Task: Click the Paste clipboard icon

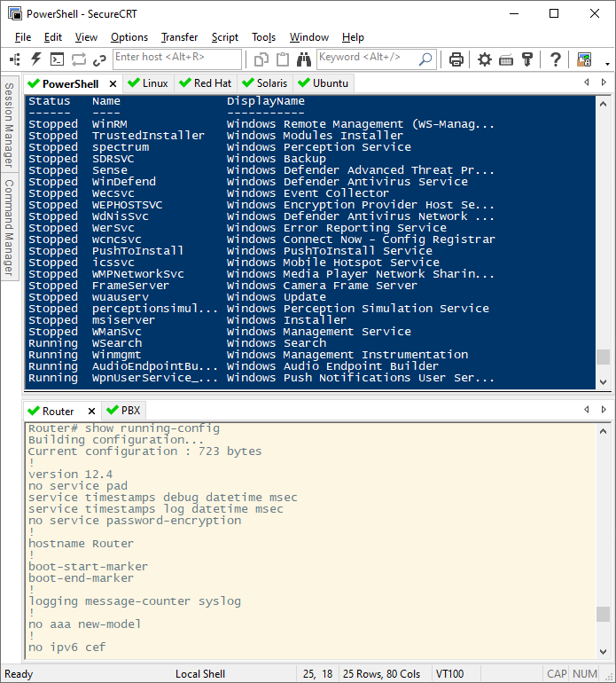Action: click(283, 59)
